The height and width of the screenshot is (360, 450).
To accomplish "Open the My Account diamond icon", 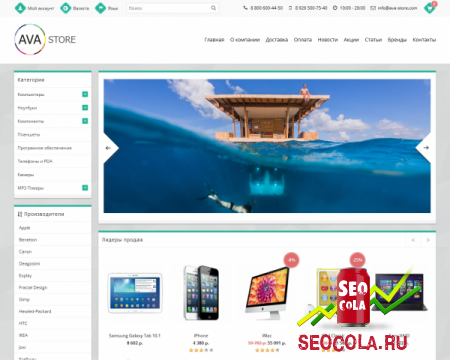I will tap(20, 8).
